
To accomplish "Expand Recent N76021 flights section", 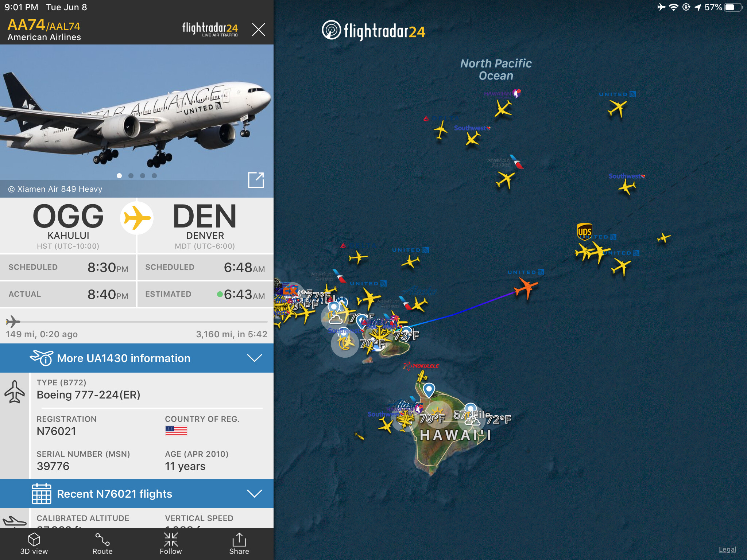I will point(137,494).
